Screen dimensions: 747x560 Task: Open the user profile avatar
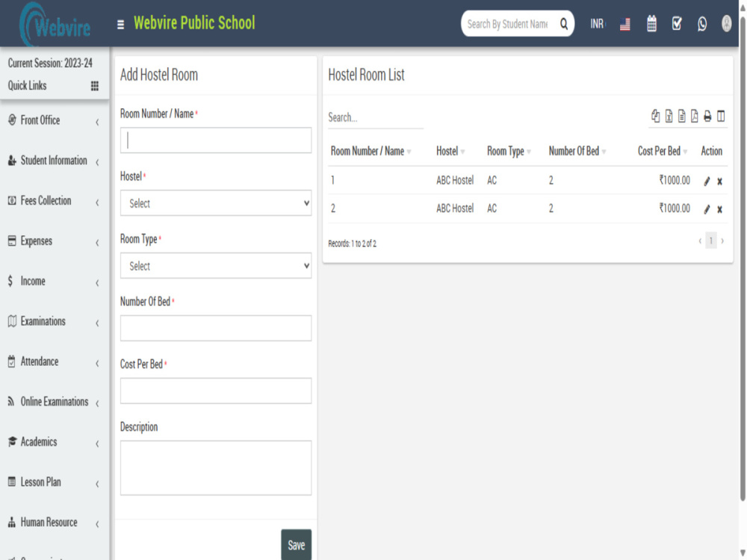coord(726,23)
